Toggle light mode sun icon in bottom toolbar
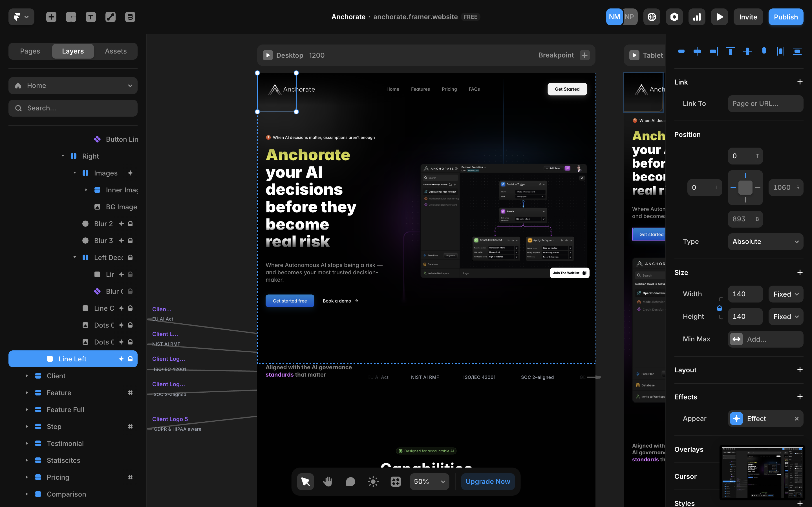The height and width of the screenshot is (507, 812). click(x=373, y=482)
